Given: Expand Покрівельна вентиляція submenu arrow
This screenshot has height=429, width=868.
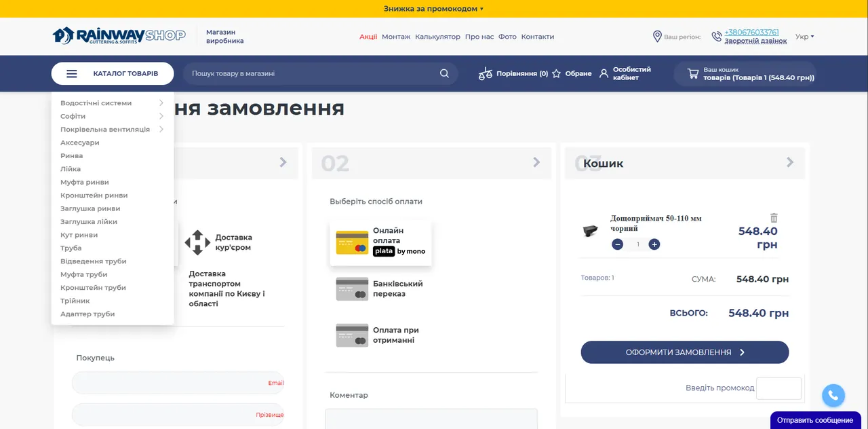Looking at the screenshot, I should 161,129.
